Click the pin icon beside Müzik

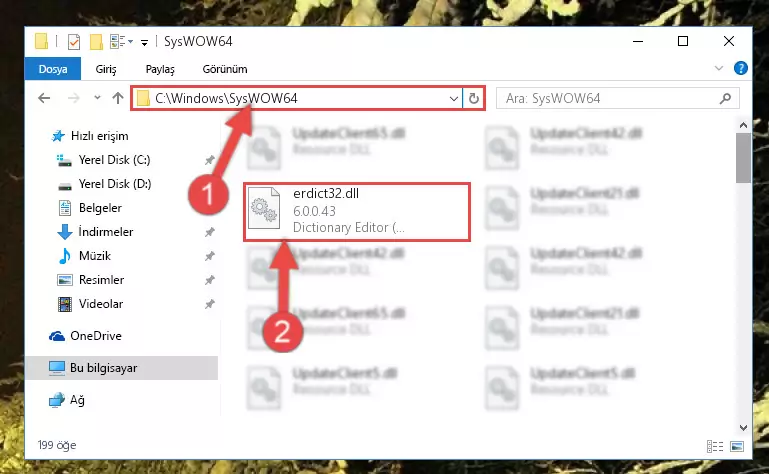point(209,256)
